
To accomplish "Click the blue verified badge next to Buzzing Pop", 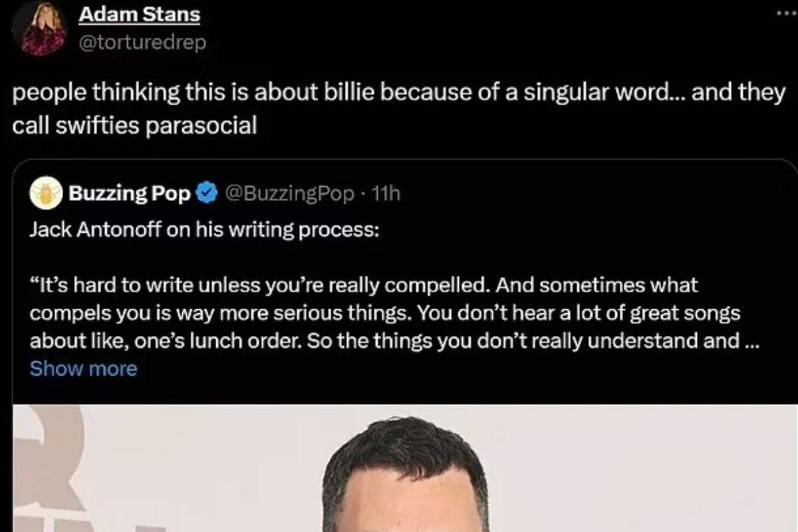I will point(207,193).
